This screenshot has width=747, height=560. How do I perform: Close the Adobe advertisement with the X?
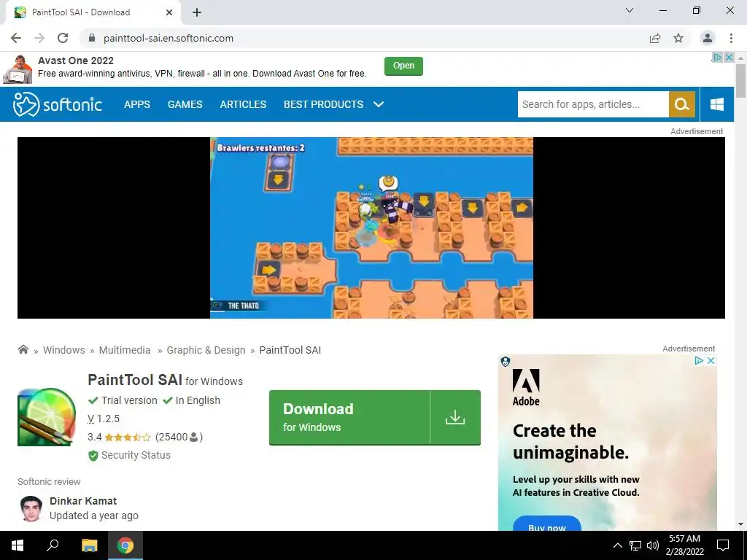click(x=711, y=360)
